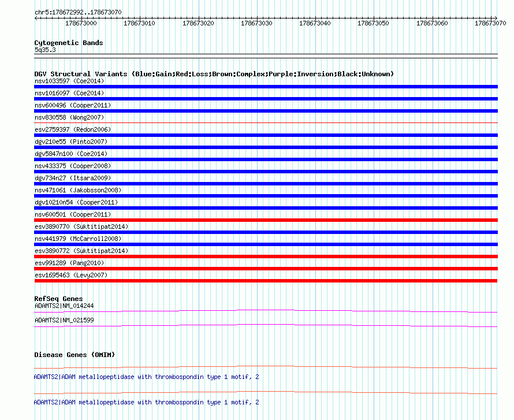Select ruler position 178673070
The width and height of the screenshot is (514, 420).
pos(490,23)
